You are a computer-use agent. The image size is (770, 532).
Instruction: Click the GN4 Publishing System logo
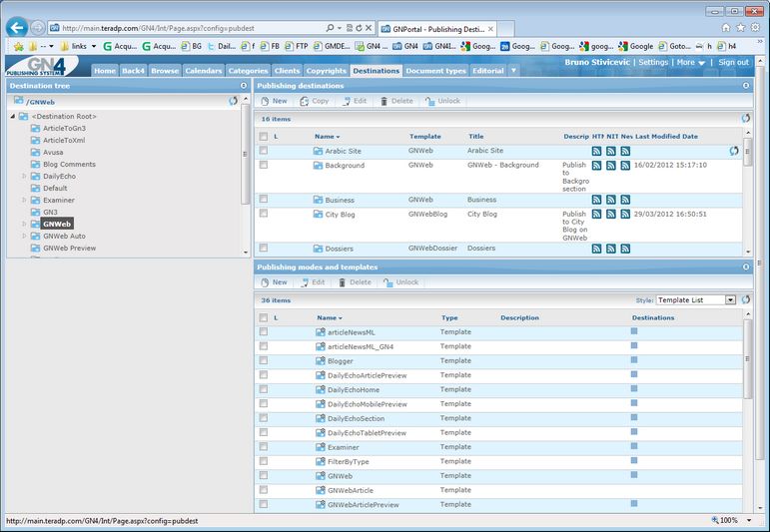click(41, 66)
